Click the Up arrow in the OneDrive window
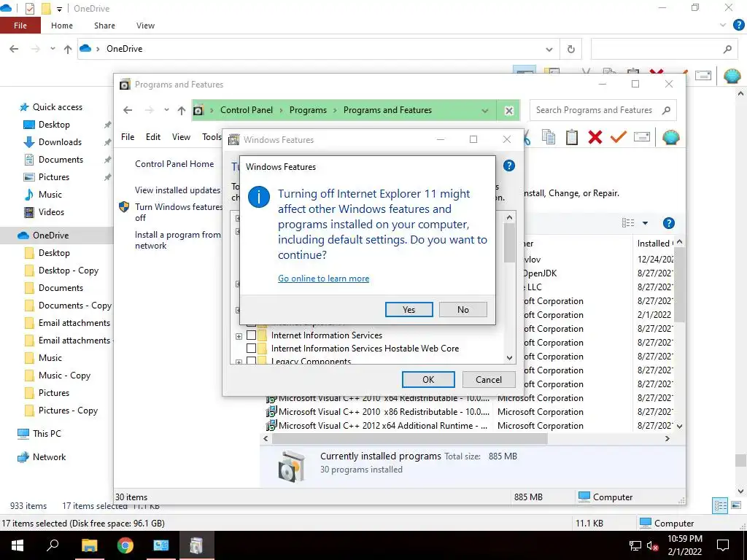The height and width of the screenshot is (560, 747). coord(68,49)
